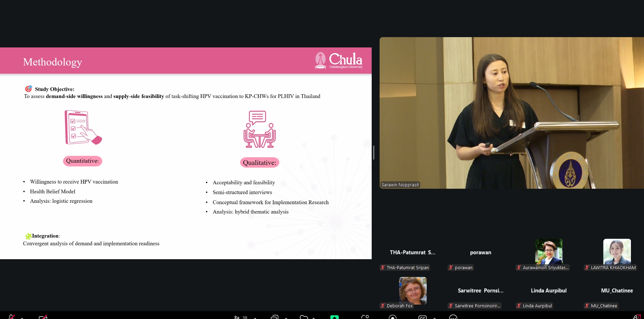Screen dimensions: 644x319
Task: Select LAWITRA KHIAOKHAM participant tile
Action: [617, 252]
